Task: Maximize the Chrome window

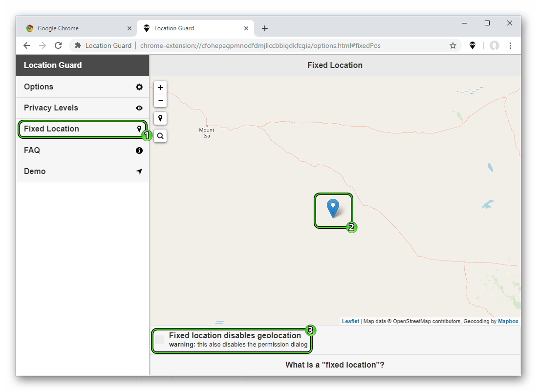Action: (487, 23)
